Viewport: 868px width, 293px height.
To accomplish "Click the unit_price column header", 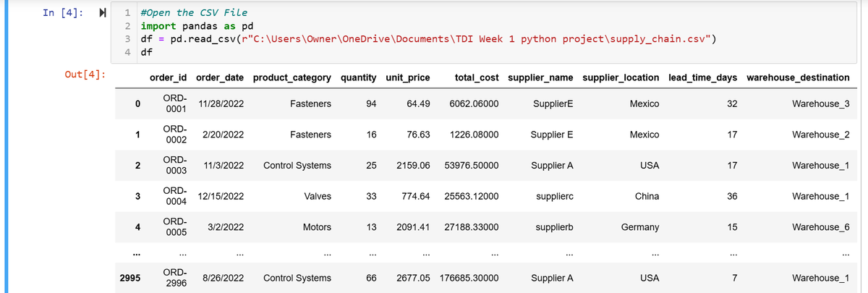I will point(409,77).
